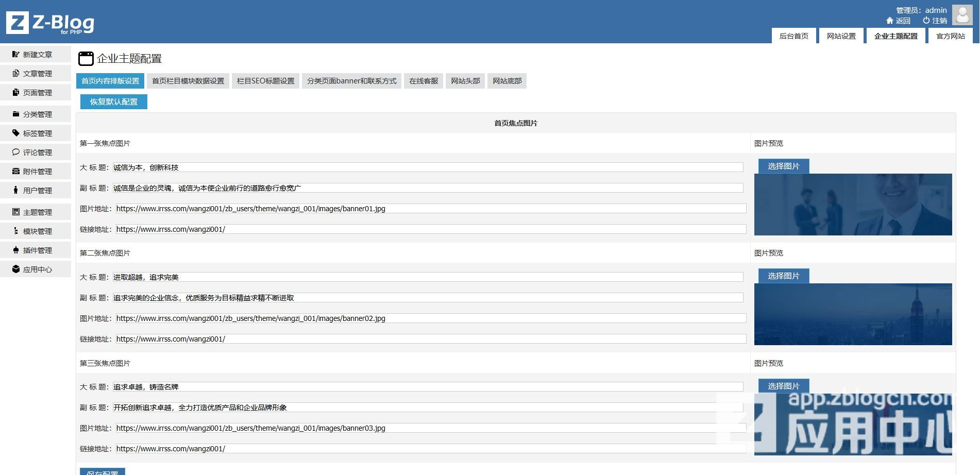Image resolution: width=980 pixels, height=475 pixels.
Task: Open the 网站设置 top tab
Action: click(841, 36)
